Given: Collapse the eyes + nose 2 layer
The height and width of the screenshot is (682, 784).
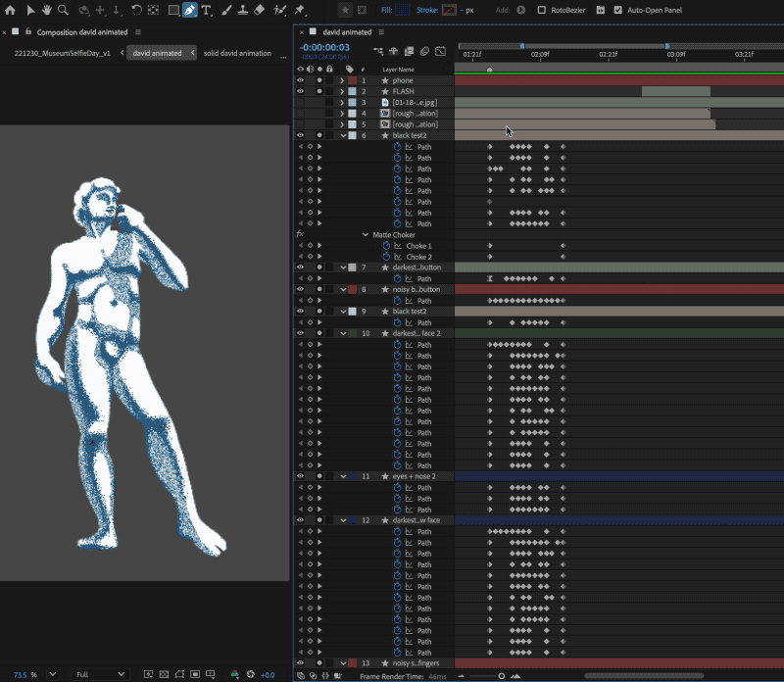Looking at the screenshot, I should (x=343, y=476).
